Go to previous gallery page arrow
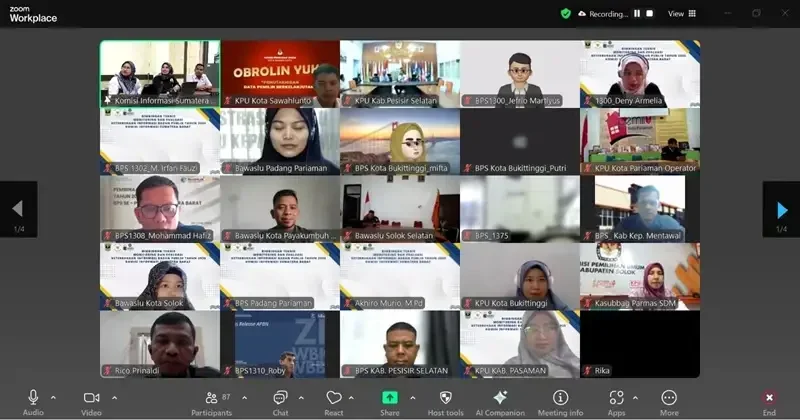This screenshot has width=800, height=420. 18,209
